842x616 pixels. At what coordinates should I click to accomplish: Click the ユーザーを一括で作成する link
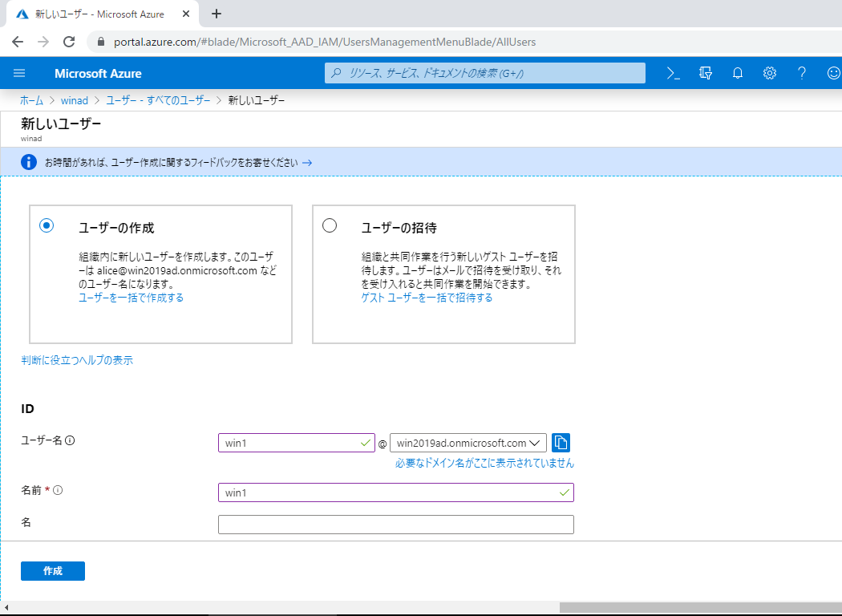pyautogui.click(x=131, y=298)
